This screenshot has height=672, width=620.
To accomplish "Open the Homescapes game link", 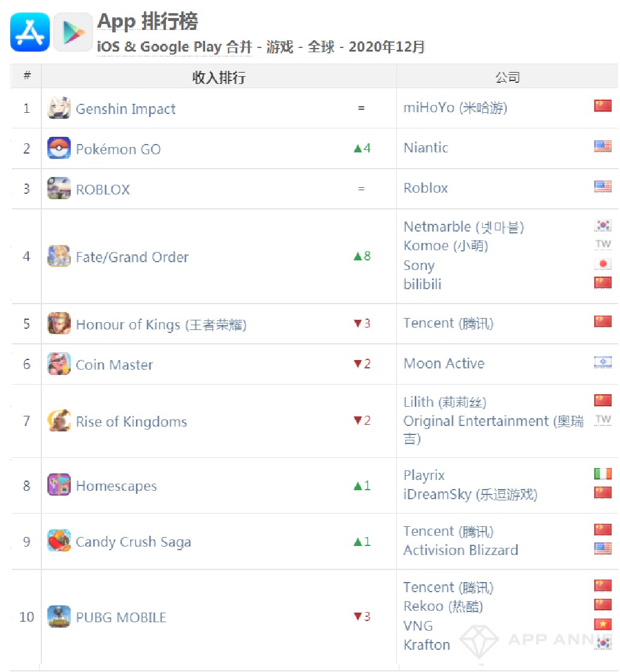I will (x=116, y=486).
